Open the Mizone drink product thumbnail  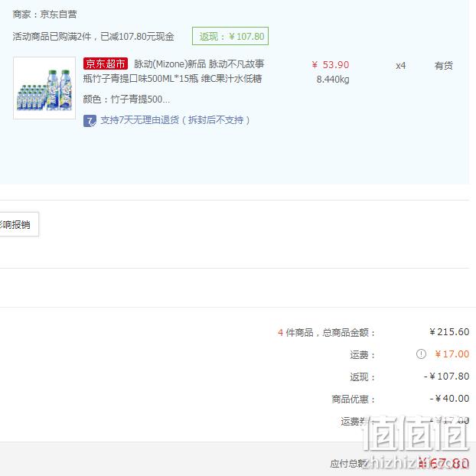point(44,88)
